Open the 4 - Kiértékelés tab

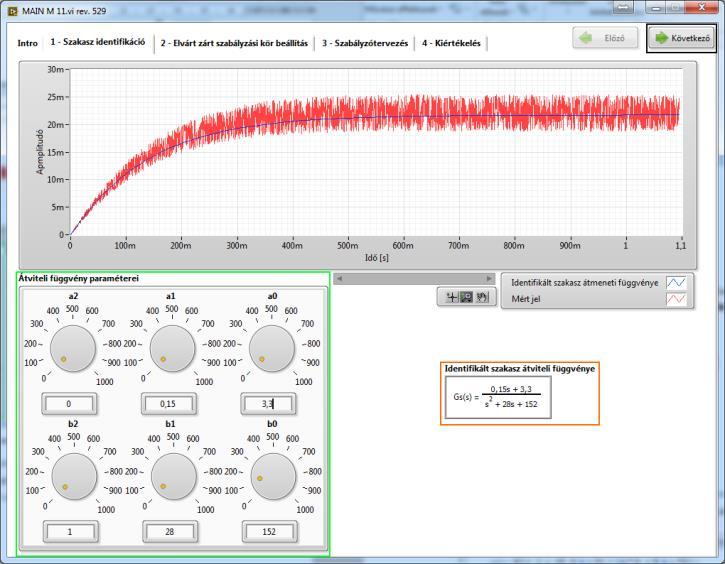pos(451,43)
